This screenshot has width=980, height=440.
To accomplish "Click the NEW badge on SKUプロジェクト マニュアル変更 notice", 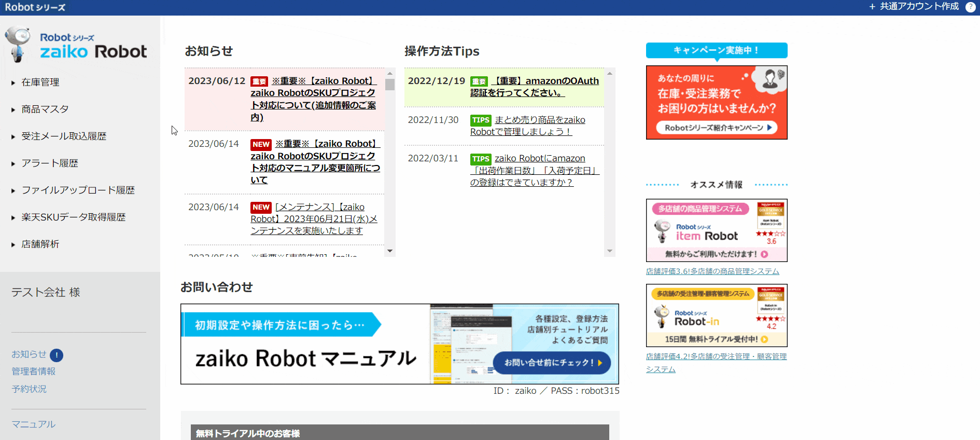I will (x=261, y=144).
